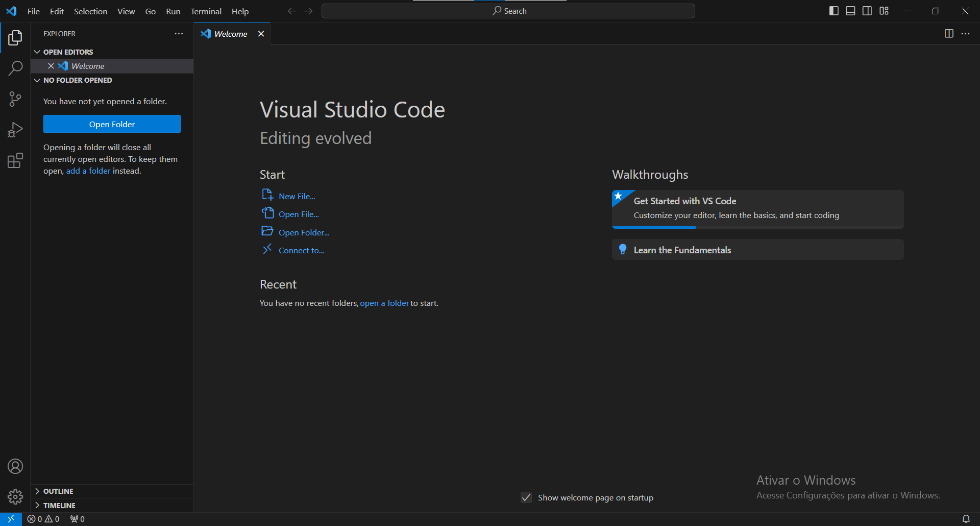Click the New File... link

coord(297,196)
